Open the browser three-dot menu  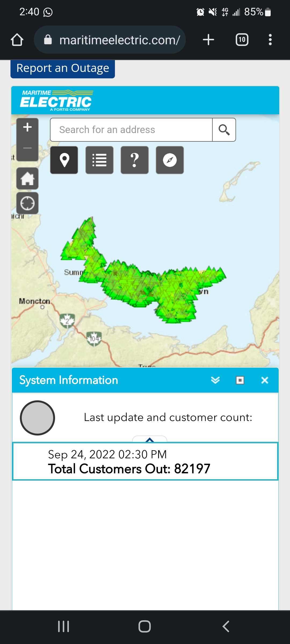270,40
